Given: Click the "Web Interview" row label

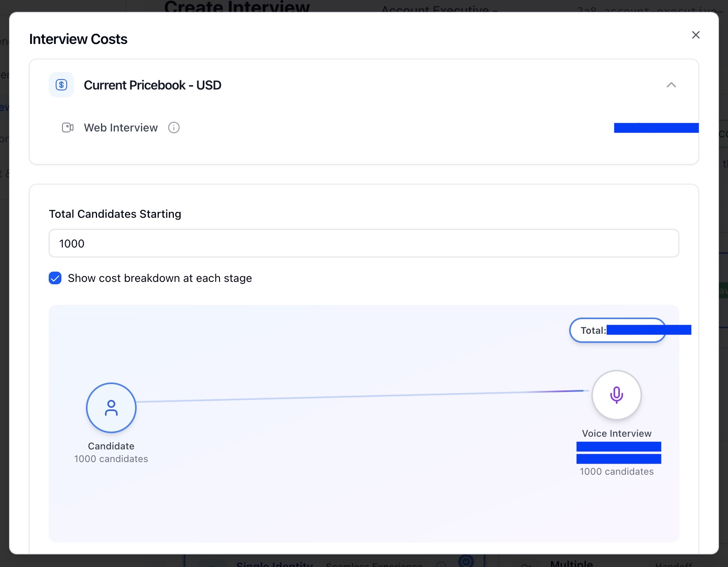Looking at the screenshot, I should click(x=121, y=127).
